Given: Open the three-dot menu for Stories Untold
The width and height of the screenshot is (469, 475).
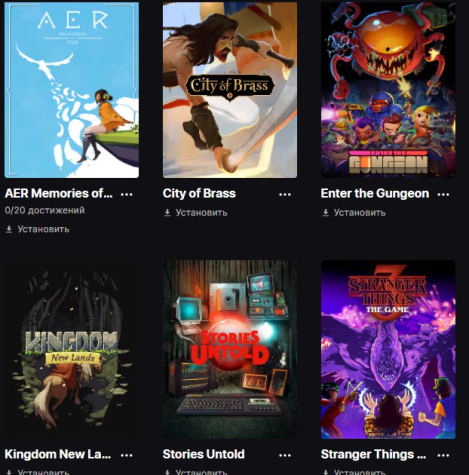Looking at the screenshot, I should [x=285, y=455].
